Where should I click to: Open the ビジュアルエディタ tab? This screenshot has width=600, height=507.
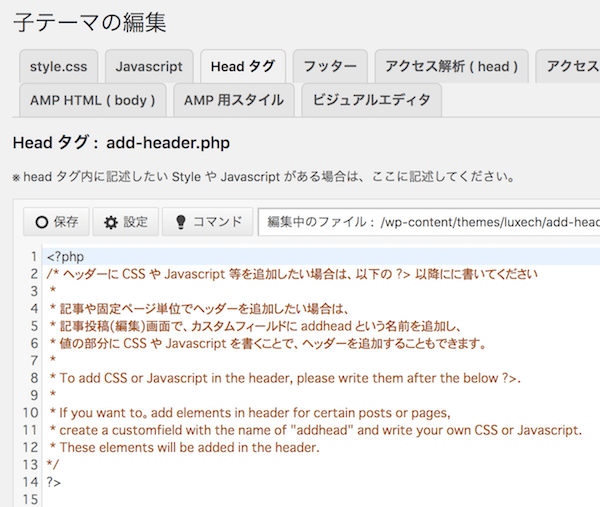click(x=372, y=100)
